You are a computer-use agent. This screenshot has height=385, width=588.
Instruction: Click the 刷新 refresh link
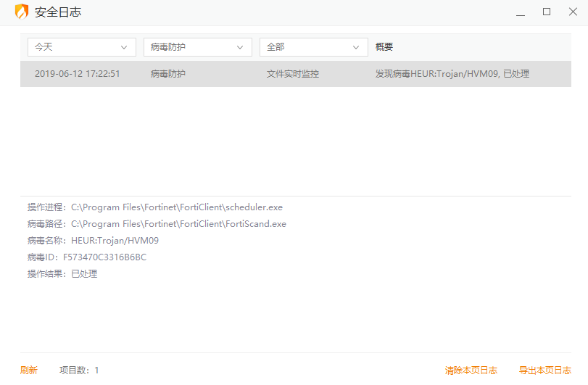pyautogui.click(x=29, y=370)
